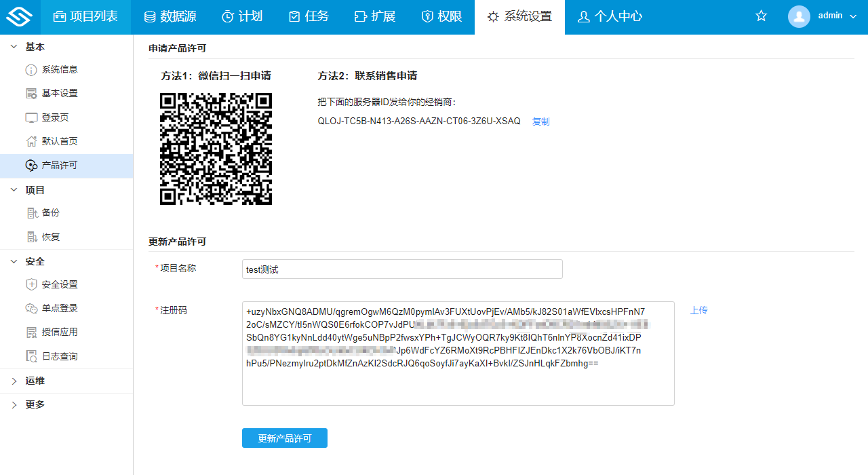This screenshot has height=475, width=868.
Task: Open 基本设置 sidebar item
Action: pos(59,93)
